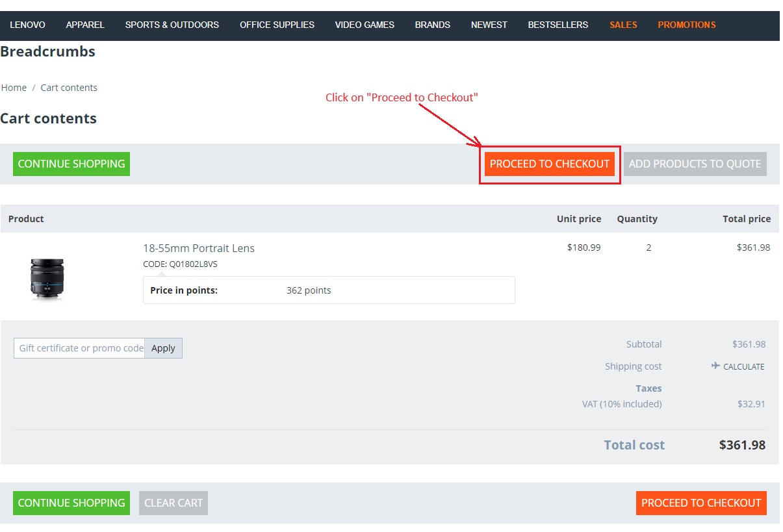Click the Total price column header
Viewport: 783px width, 532px height.
pyautogui.click(x=747, y=219)
